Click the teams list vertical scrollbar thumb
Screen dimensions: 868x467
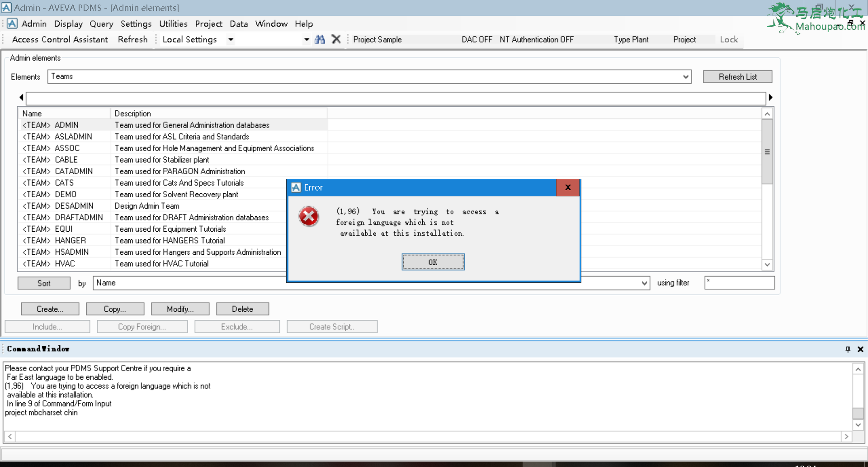(767, 152)
